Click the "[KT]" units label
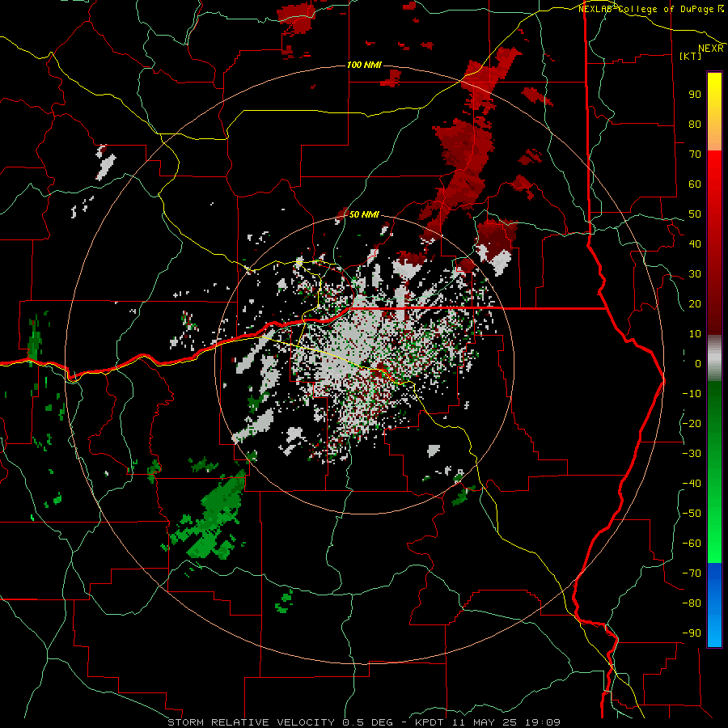The height and width of the screenshot is (728, 728). pyautogui.click(x=691, y=56)
